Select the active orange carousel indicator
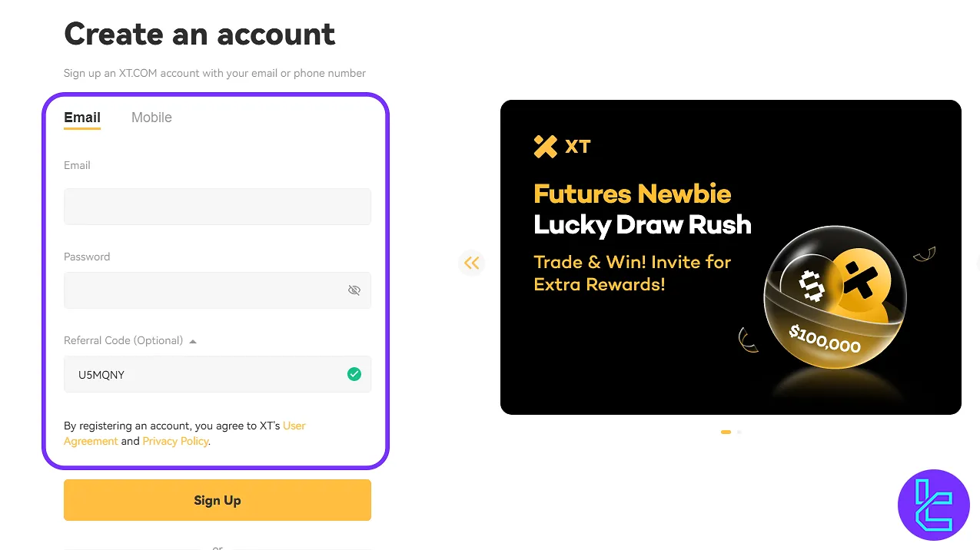Screen dimensions: 980x550 click(x=726, y=432)
